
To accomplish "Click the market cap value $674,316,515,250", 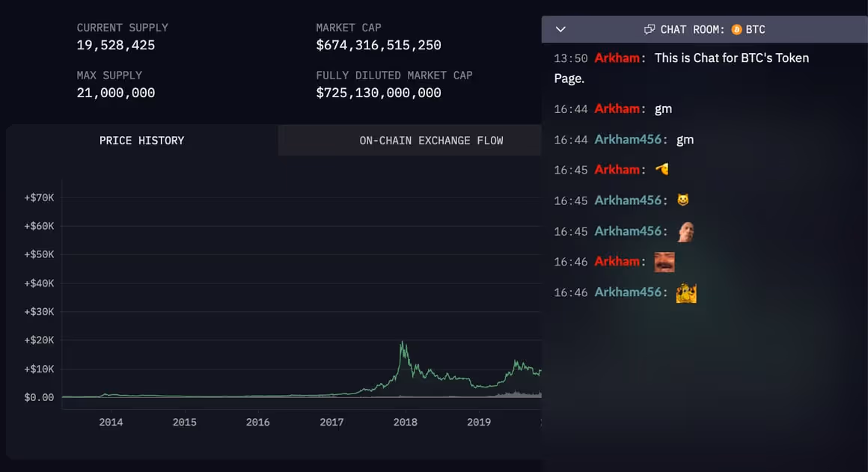I will tap(379, 46).
